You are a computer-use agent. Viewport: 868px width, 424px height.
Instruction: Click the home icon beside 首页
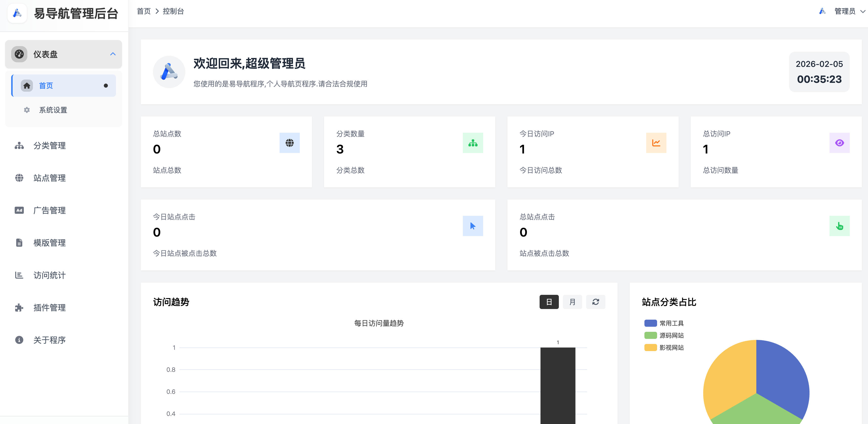tap(27, 86)
